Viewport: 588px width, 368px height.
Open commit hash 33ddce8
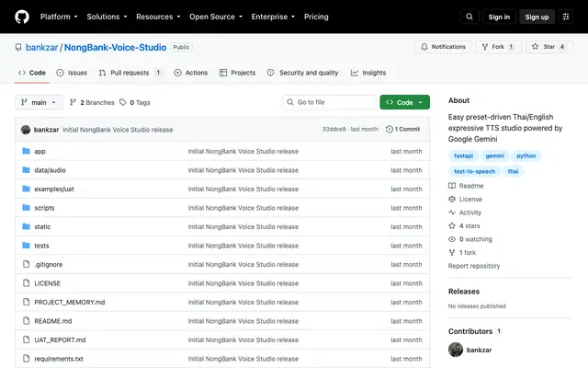point(334,129)
